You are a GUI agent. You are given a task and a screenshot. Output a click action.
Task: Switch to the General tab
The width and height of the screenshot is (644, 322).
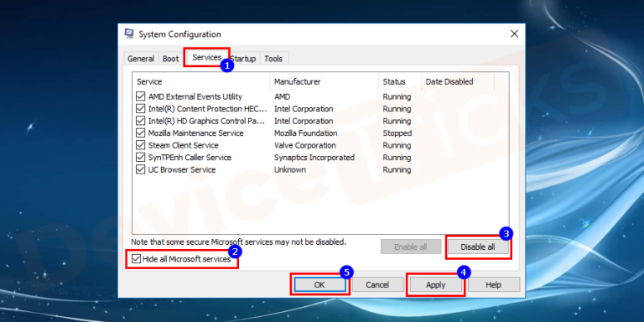point(141,59)
